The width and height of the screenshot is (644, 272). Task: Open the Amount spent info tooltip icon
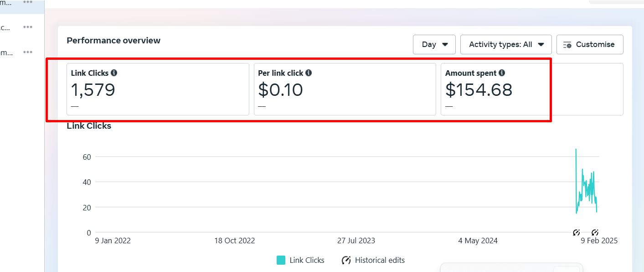pyautogui.click(x=502, y=73)
